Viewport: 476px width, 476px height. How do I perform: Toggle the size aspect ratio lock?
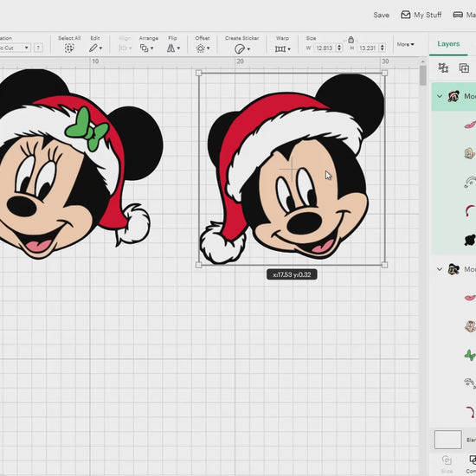(351, 40)
